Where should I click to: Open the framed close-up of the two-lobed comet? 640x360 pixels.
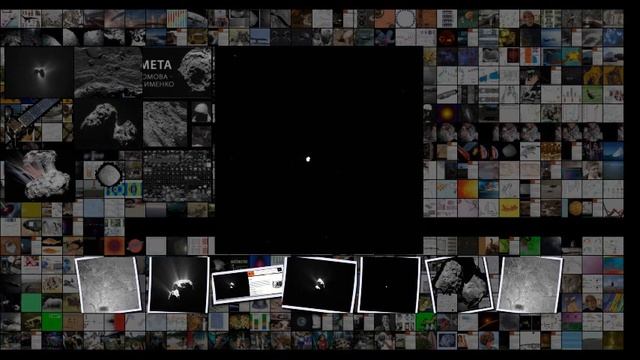pyautogui.click(x=459, y=284)
